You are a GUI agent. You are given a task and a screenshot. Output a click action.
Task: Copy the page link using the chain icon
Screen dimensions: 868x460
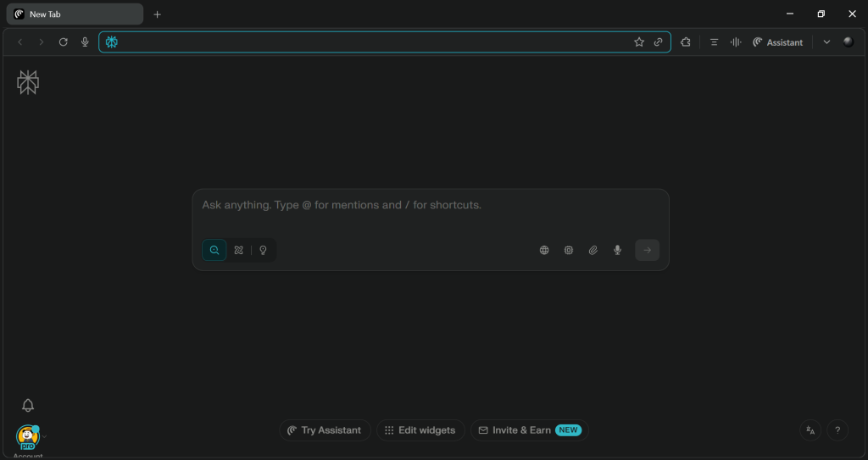[658, 42]
